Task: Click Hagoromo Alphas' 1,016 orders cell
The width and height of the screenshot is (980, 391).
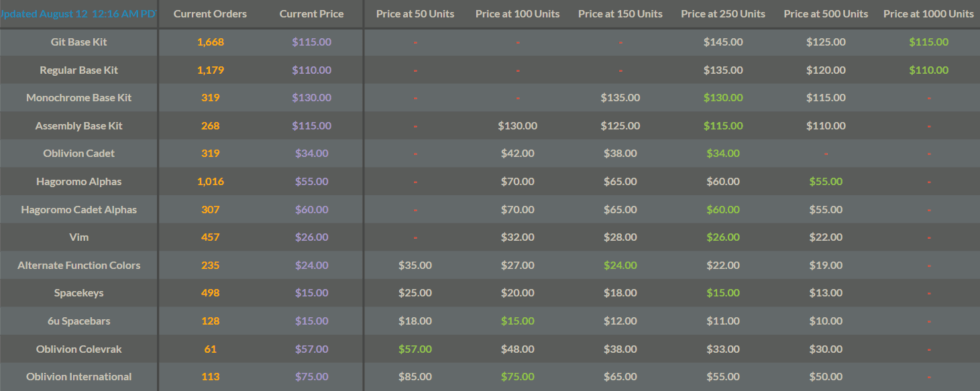Action: (211, 182)
